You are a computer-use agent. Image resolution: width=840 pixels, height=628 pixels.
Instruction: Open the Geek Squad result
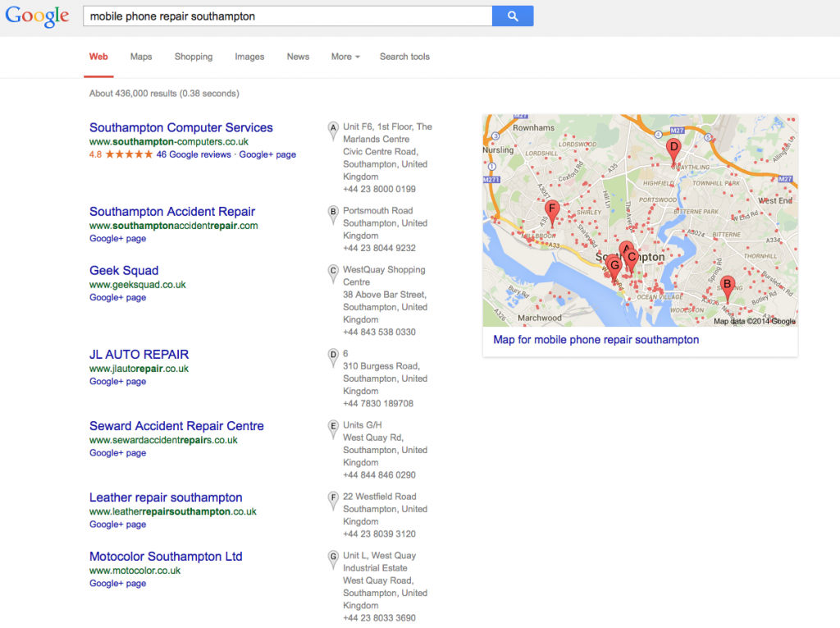click(x=124, y=271)
